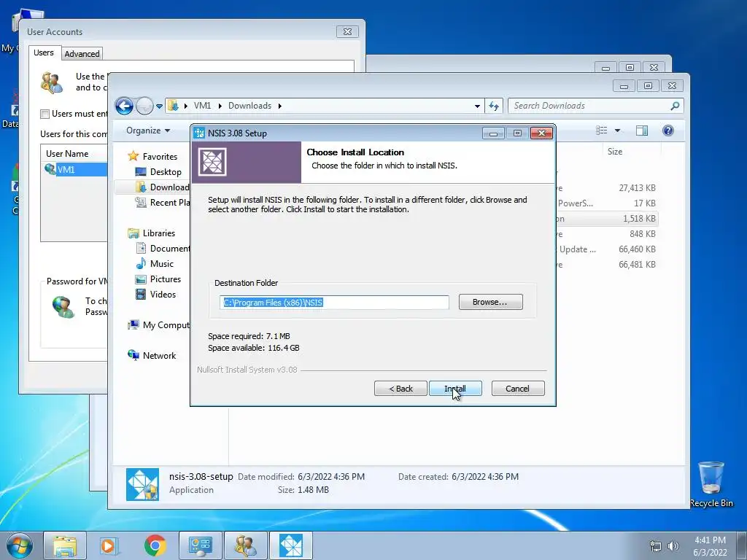Open the taskbar clock and date

[x=710, y=546]
